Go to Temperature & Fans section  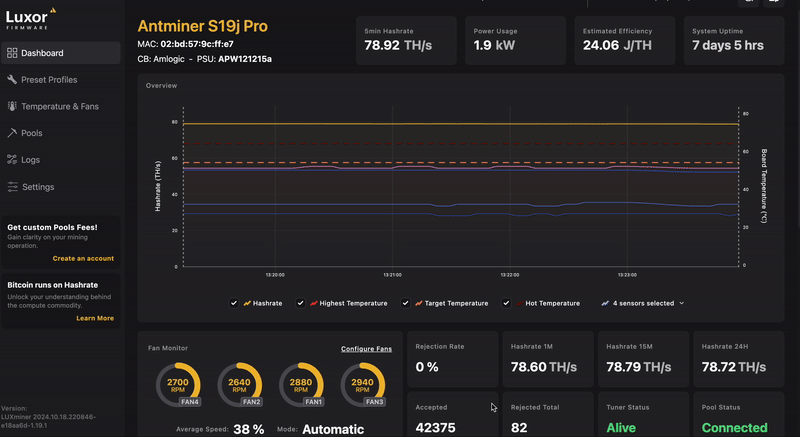pyautogui.click(x=61, y=106)
